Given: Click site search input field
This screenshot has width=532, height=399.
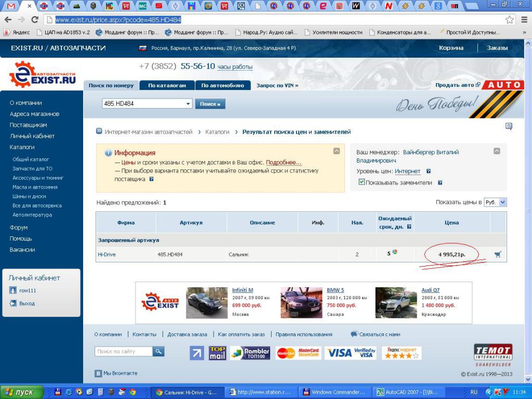Looking at the screenshot, I should 124,352.
